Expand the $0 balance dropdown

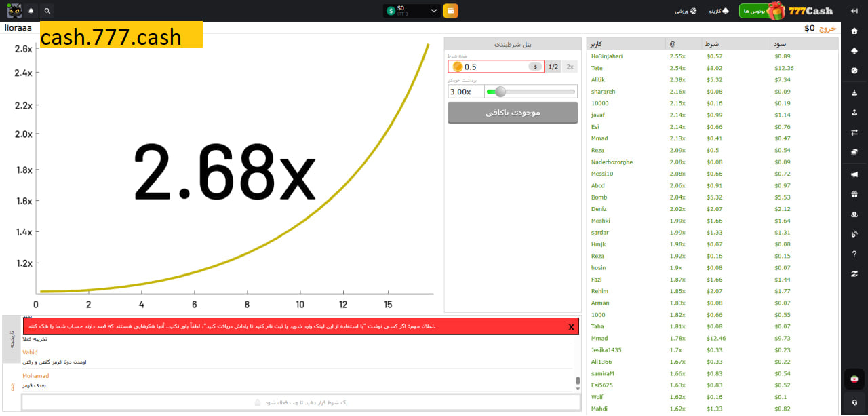coord(434,11)
